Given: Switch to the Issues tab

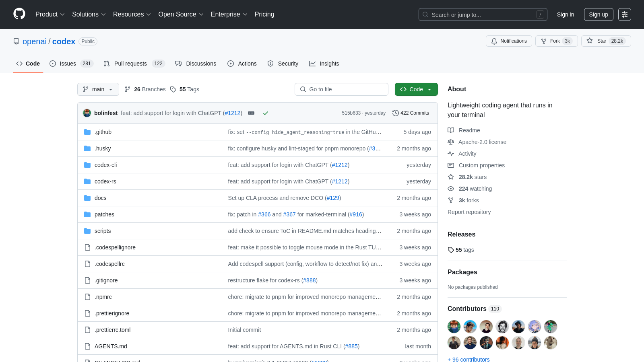Looking at the screenshot, I should (x=68, y=63).
